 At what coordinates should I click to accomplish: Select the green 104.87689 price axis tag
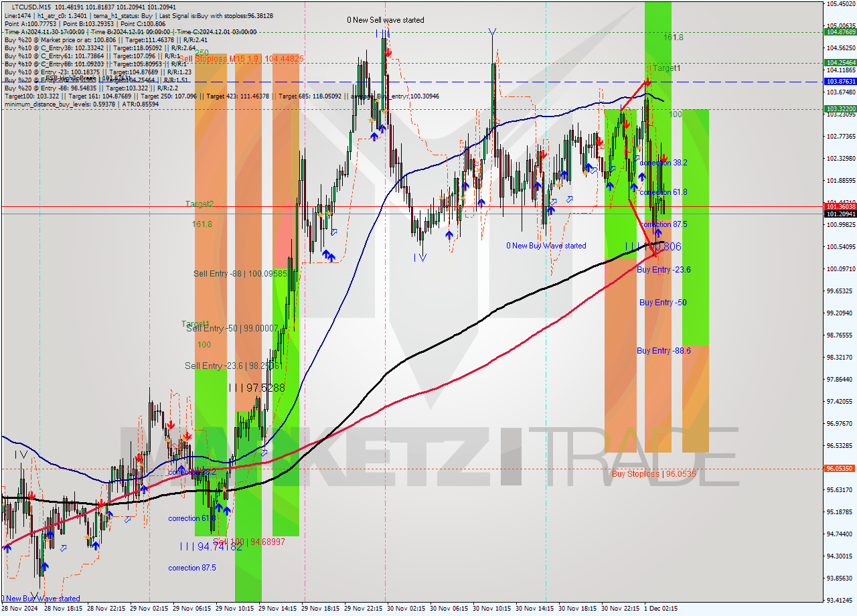[x=840, y=31]
